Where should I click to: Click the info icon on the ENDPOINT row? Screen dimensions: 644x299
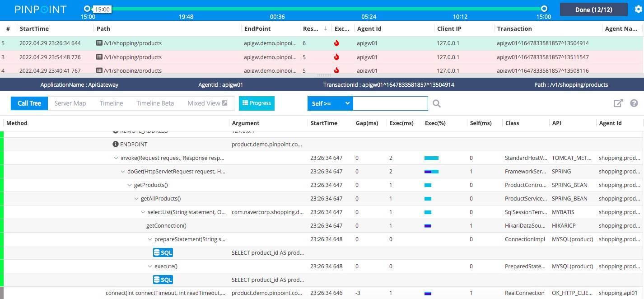tap(115, 144)
